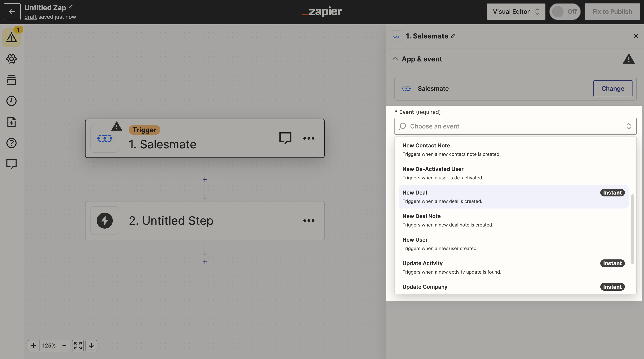This screenshot has height=359, width=644.
Task: Open the versions stack icon in sidebar
Action: pyautogui.click(x=11, y=80)
